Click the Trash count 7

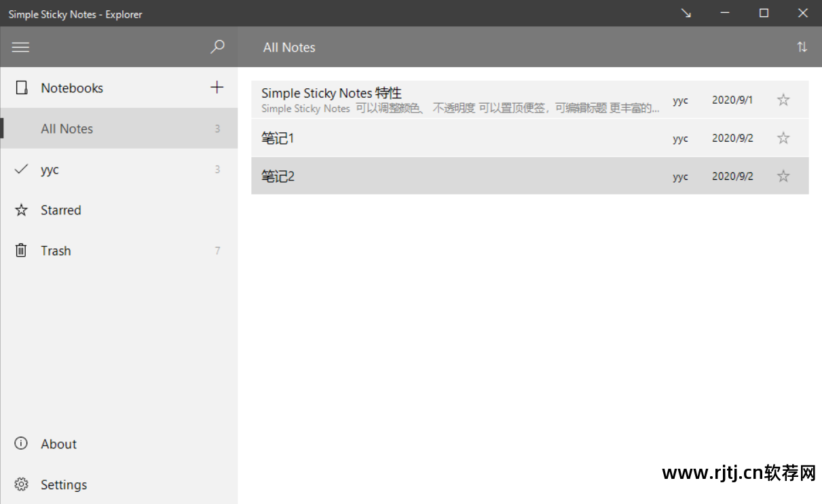pos(217,251)
